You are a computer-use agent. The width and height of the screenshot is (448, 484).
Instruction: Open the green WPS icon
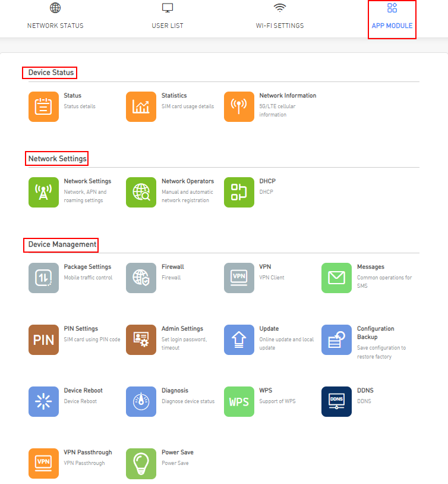[239, 401]
